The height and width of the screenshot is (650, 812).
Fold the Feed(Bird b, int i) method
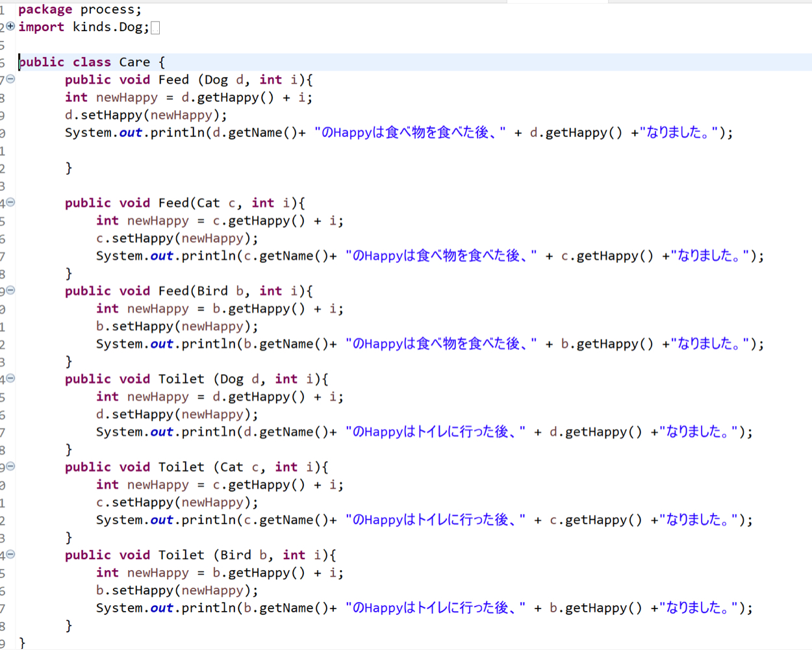(10, 290)
